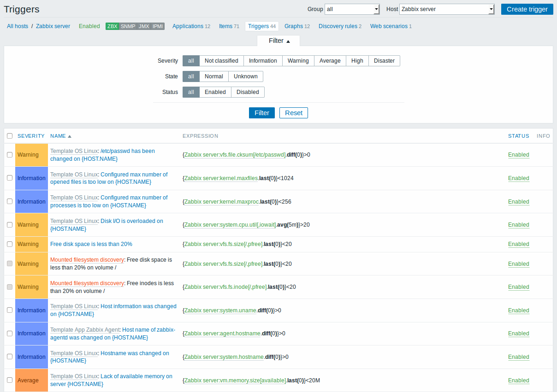Open the Triggers tab
Image resolution: width=557 pixels, height=392 pixels.
pos(262,26)
